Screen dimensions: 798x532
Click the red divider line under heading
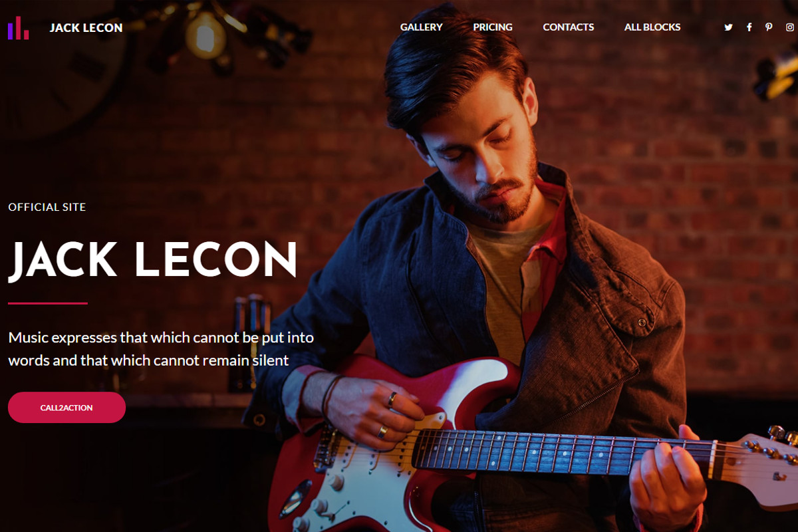coord(48,303)
